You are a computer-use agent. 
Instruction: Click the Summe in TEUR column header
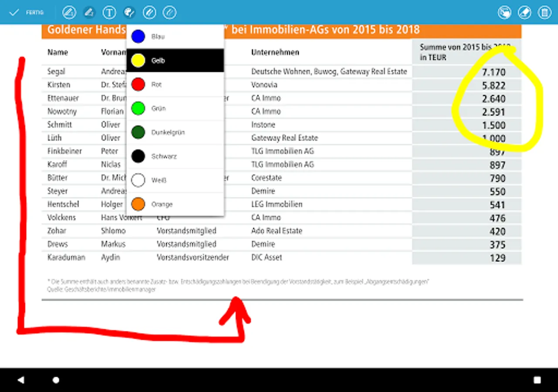[465, 52]
